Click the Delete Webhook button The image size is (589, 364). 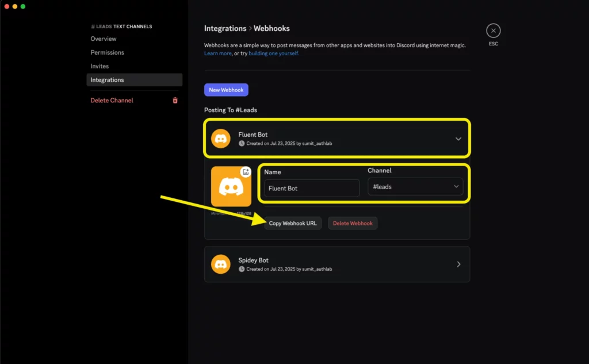(x=353, y=223)
